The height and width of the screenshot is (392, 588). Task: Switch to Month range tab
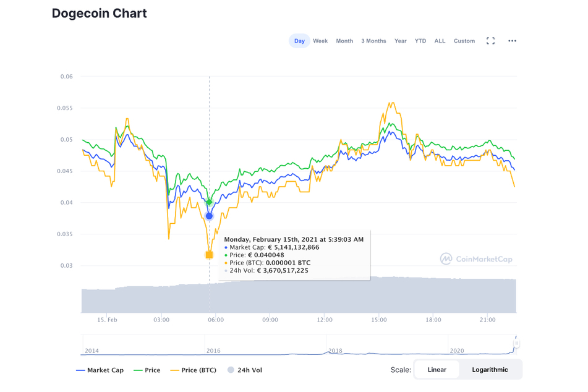tap(344, 41)
